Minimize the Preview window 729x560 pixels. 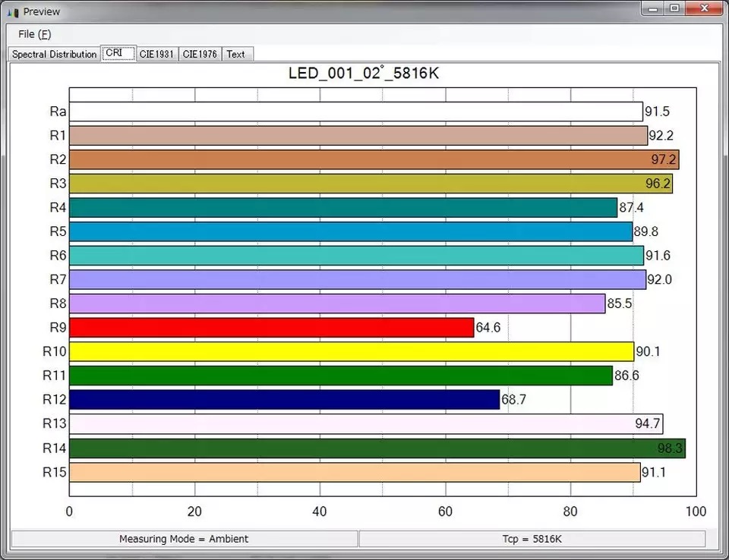[653, 8]
